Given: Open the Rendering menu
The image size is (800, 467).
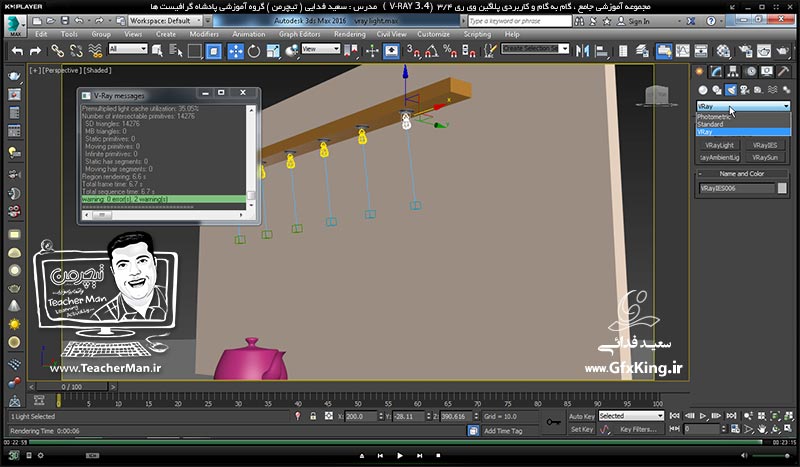Looking at the screenshot, I should [x=349, y=34].
